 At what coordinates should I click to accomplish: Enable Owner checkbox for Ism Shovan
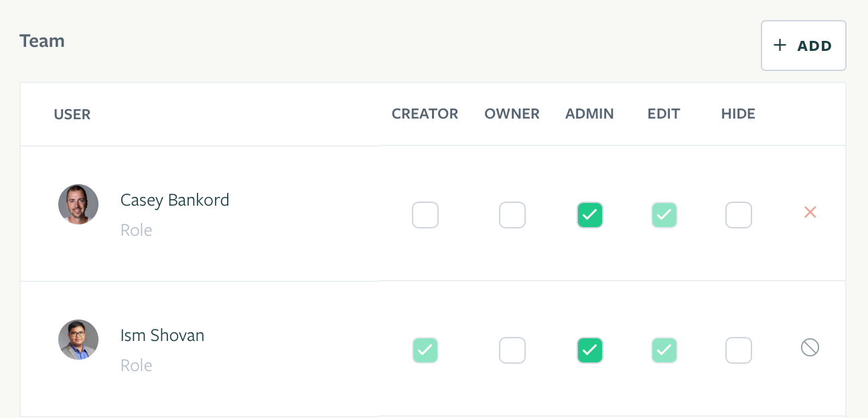tap(512, 350)
